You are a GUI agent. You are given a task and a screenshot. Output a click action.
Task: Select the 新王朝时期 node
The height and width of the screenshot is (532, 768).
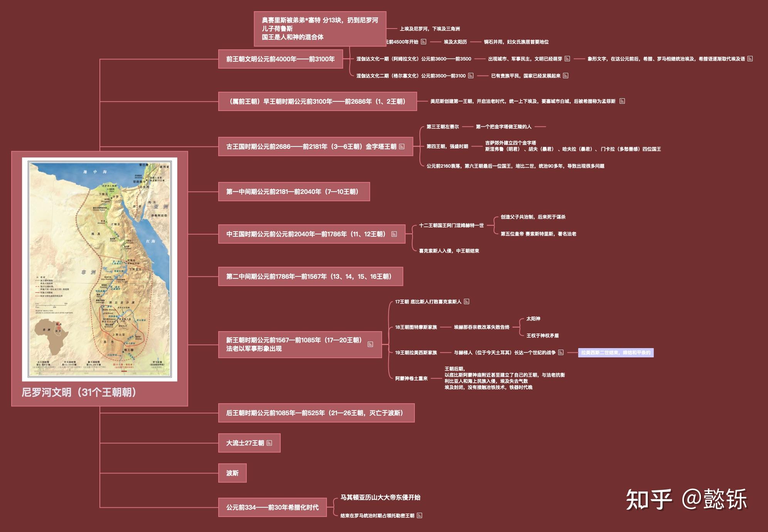[300, 344]
